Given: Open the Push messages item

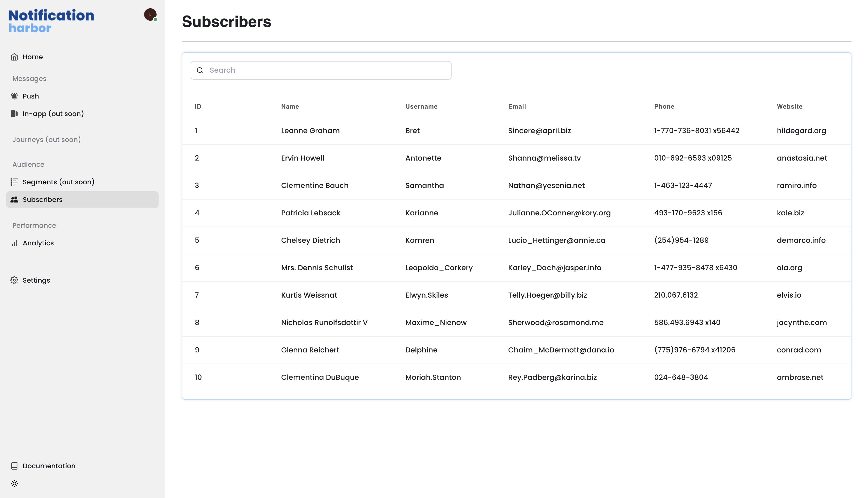Looking at the screenshot, I should click(x=82, y=96).
